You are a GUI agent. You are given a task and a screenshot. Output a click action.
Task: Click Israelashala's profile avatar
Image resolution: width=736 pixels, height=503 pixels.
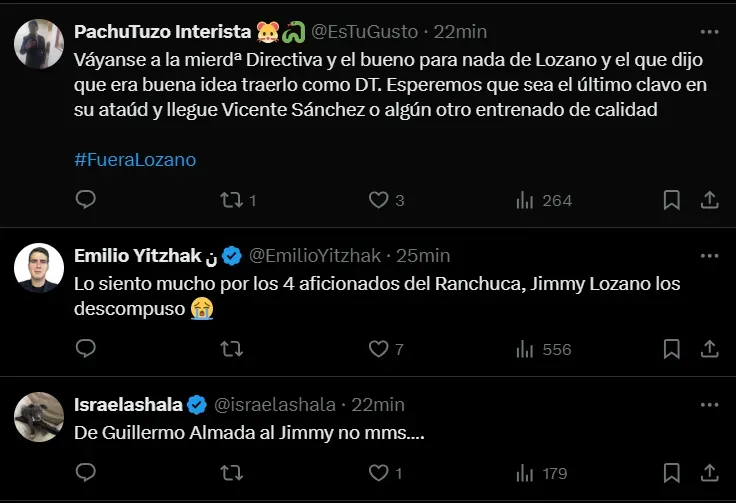point(40,417)
